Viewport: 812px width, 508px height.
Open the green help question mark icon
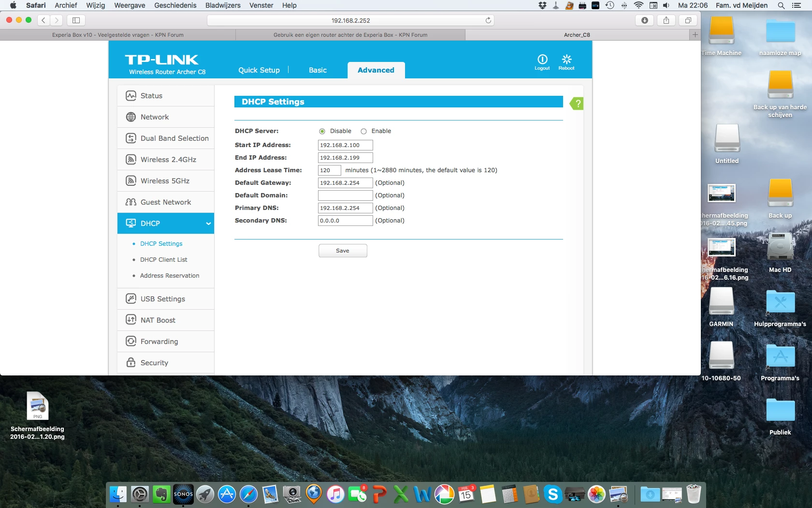pyautogui.click(x=577, y=104)
